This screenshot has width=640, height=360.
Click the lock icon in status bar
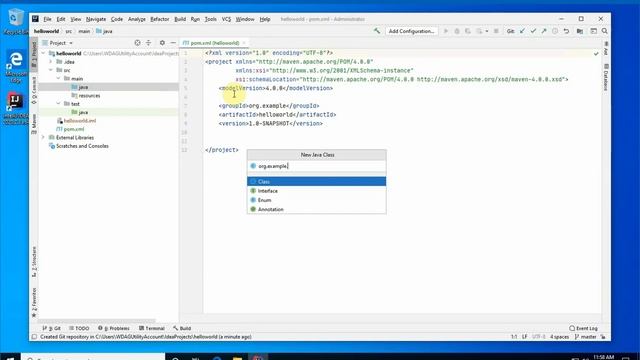click(603, 337)
